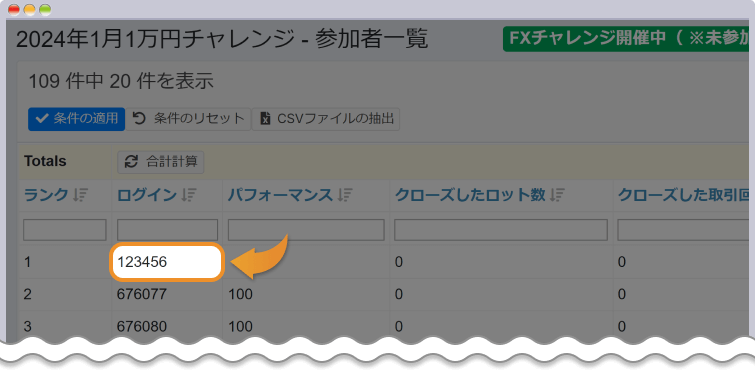
Task: Click the 109 件中 20 件を表示 text
Action: coord(121,81)
